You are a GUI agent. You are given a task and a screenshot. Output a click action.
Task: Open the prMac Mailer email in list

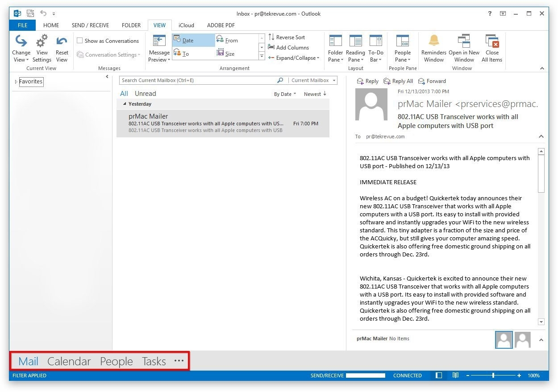(x=223, y=123)
